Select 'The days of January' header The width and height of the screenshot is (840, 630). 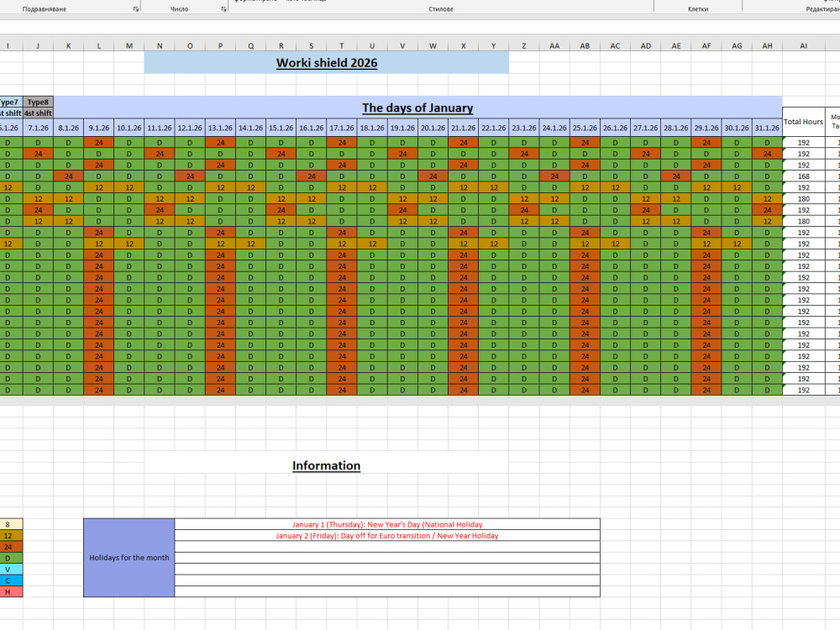pyautogui.click(x=417, y=108)
